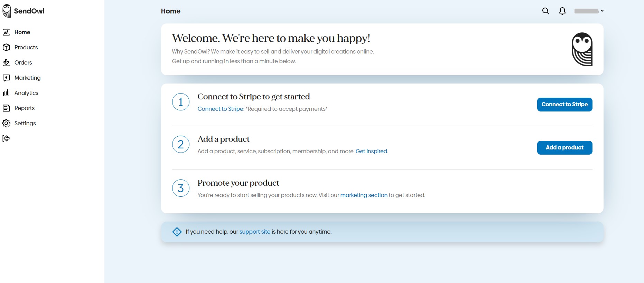The image size is (644, 283).
Task: Follow the Connect to Stripe text link
Action: [x=221, y=109]
